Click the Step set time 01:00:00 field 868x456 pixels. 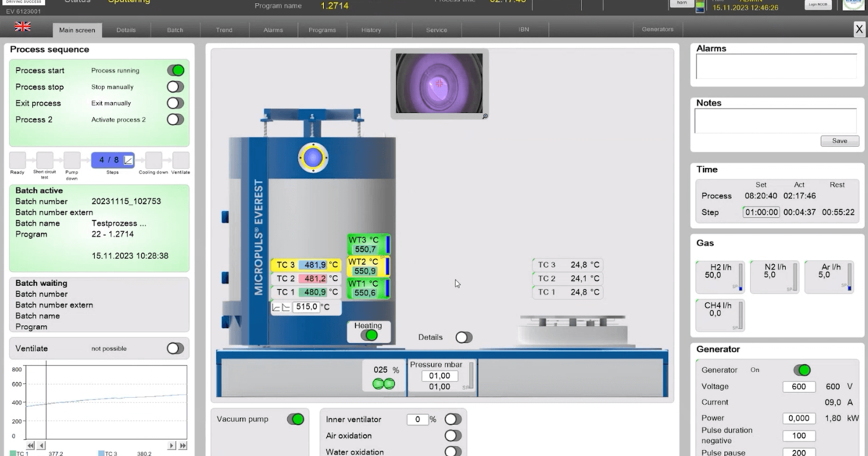click(x=762, y=212)
